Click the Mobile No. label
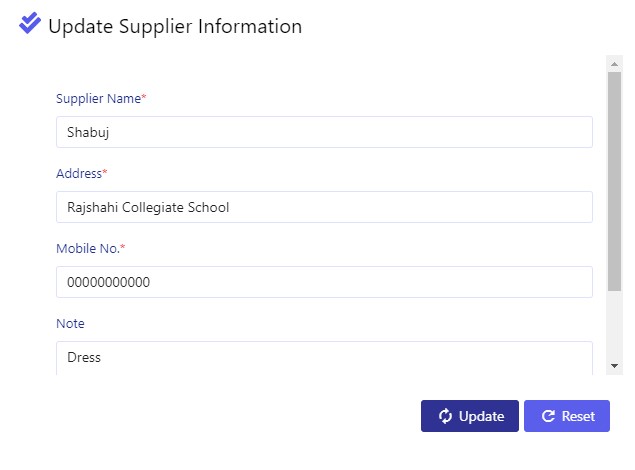Image resolution: width=635 pixels, height=470 pixels. [x=88, y=248]
